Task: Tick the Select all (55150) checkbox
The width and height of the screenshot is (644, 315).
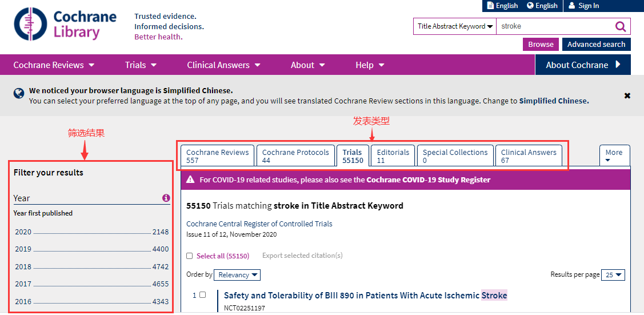Action: pyautogui.click(x=190, y=256)
